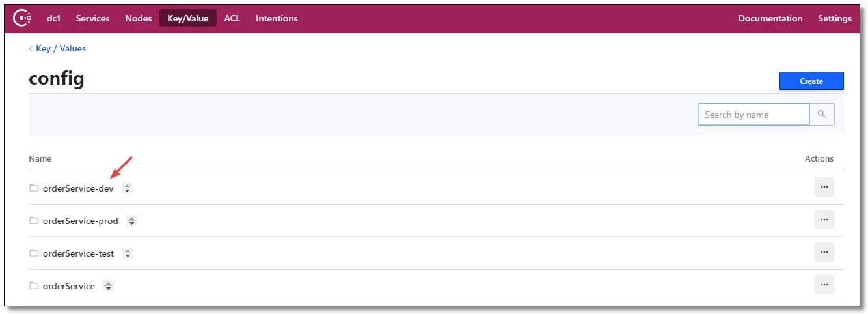868x314 pixels.
Task: Click the orderService folder icon
Action: tap(34, 286)
